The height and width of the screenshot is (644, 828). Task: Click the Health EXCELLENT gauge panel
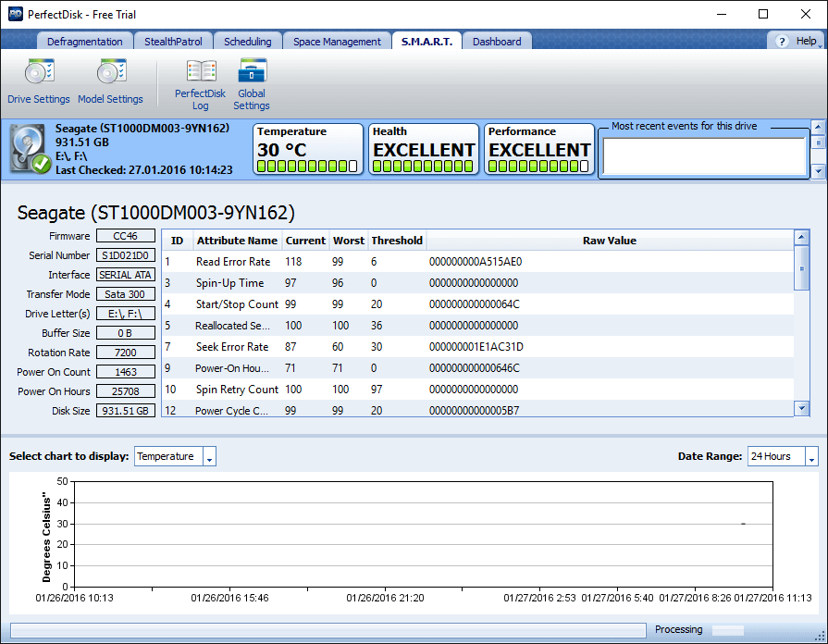coord(424,149)
